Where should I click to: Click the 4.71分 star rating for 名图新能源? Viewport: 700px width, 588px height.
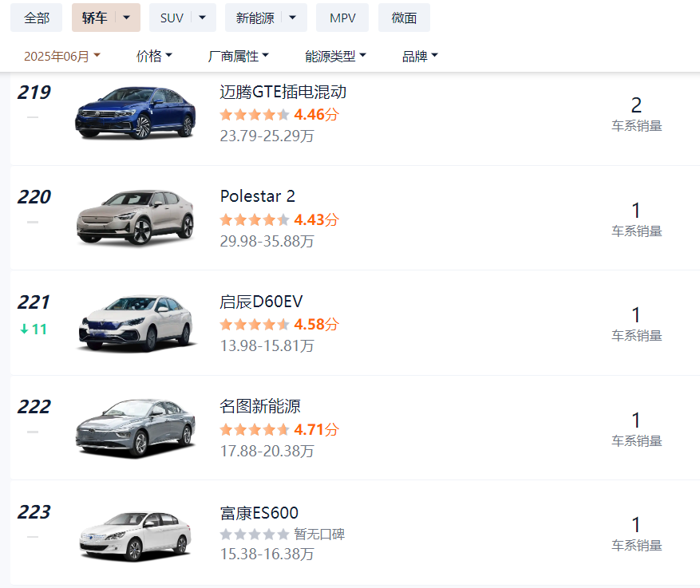[279, 429]
